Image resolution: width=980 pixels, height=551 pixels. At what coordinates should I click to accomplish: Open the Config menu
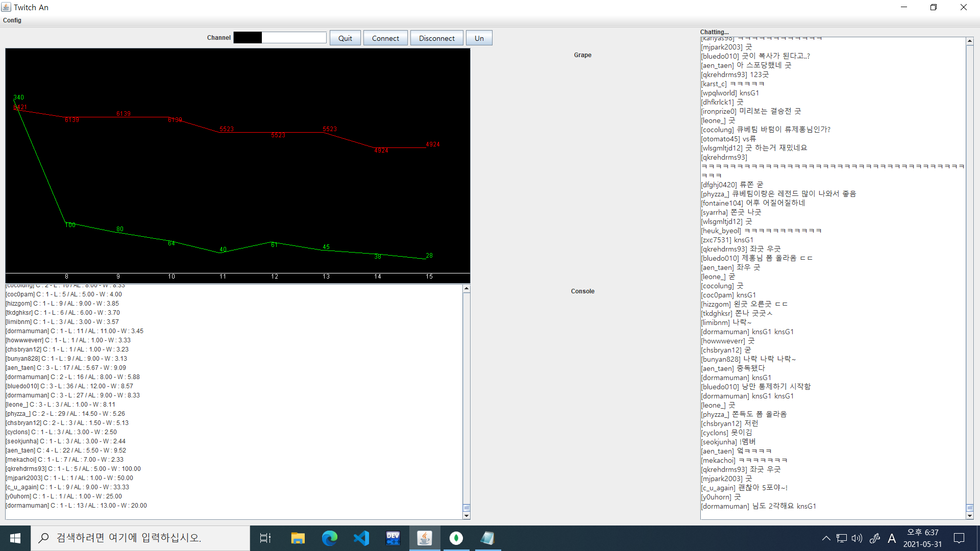tap(12, 20)
